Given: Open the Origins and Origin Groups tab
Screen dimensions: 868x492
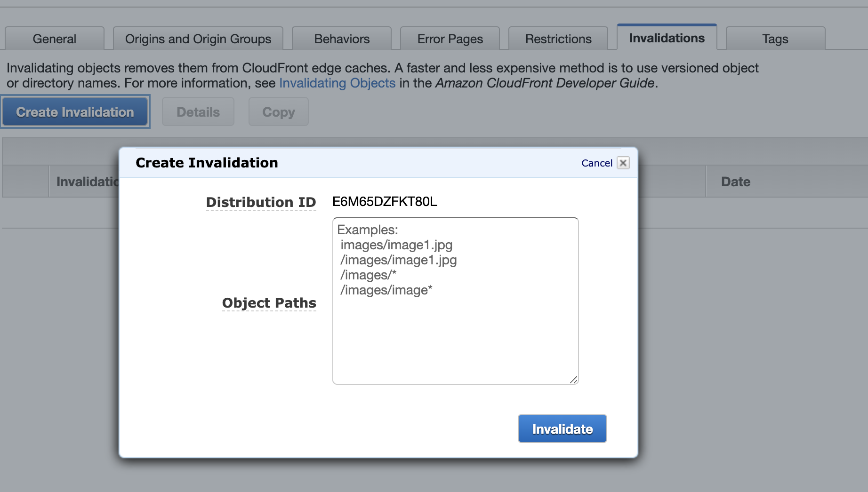Looking at the screenshot, I should click(x=198, y=39).
